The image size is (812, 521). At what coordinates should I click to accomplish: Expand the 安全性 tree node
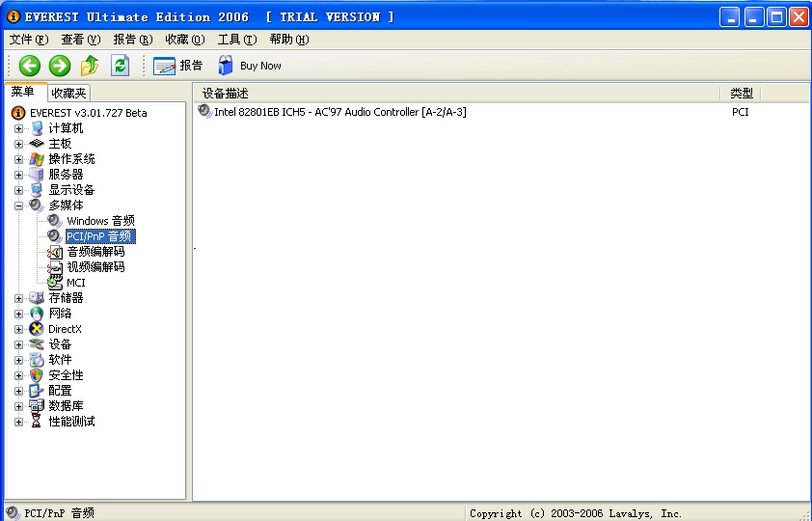18,376
